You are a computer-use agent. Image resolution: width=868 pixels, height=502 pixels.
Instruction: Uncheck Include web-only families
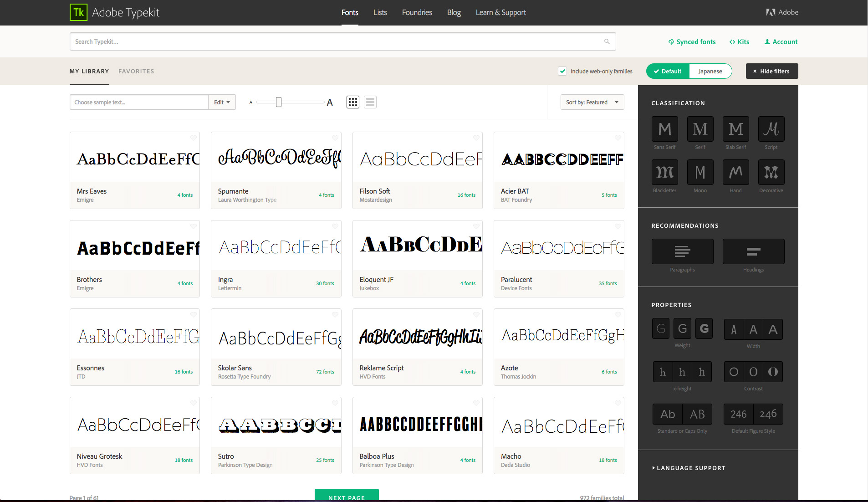563,71
